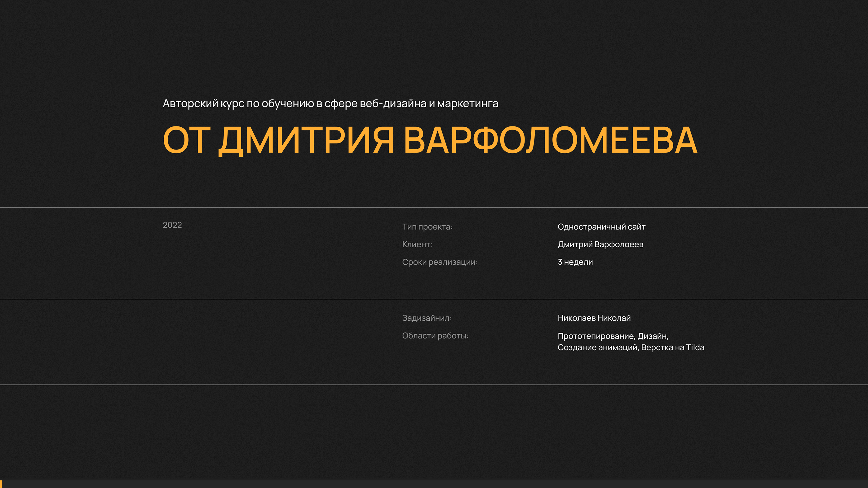Click the gray progress bar track at bottom
This screenshot has width=868, height=488.
tap(435, 484)
